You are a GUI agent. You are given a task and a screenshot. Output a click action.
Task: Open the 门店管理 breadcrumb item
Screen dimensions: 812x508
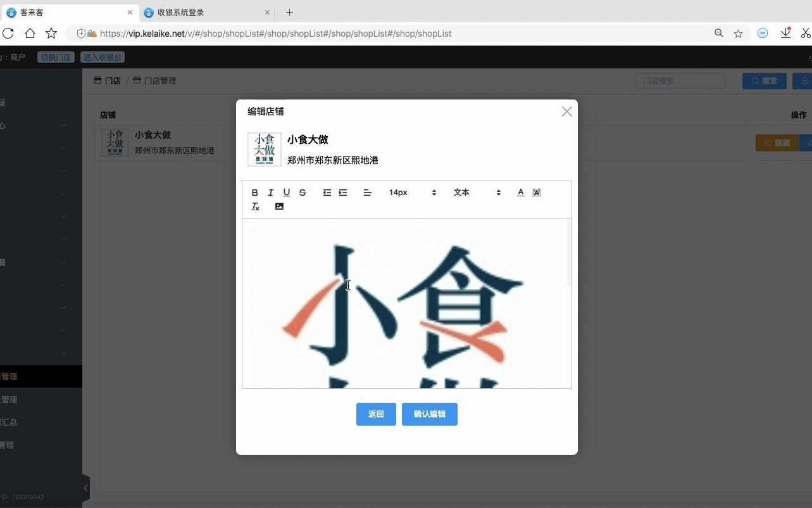160,80
